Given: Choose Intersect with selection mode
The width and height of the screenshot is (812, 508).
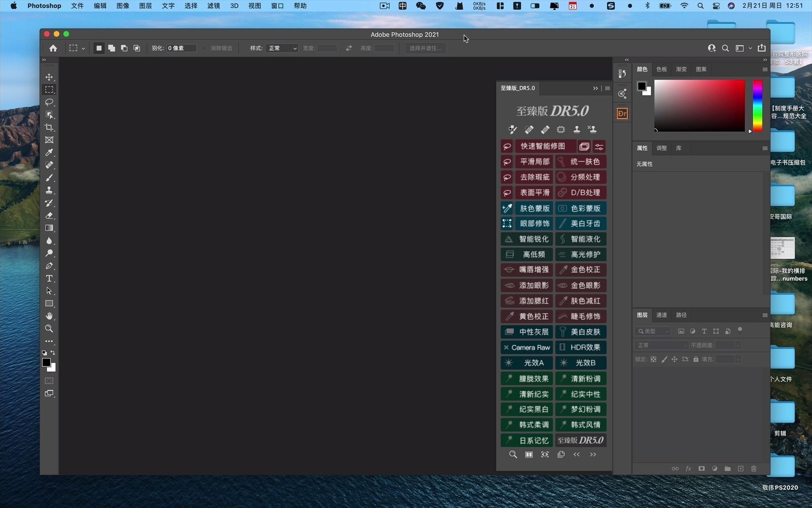Looking at the screenshot, I should [137, 48].
